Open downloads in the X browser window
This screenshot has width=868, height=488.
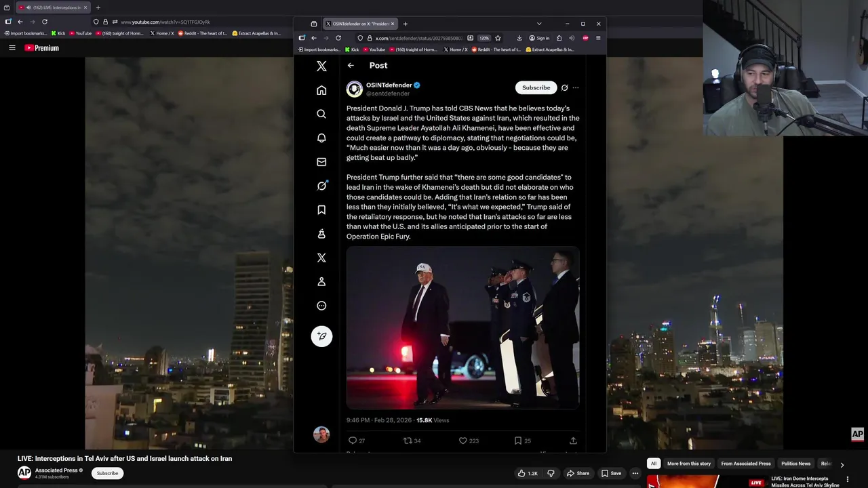pos(519,38)
